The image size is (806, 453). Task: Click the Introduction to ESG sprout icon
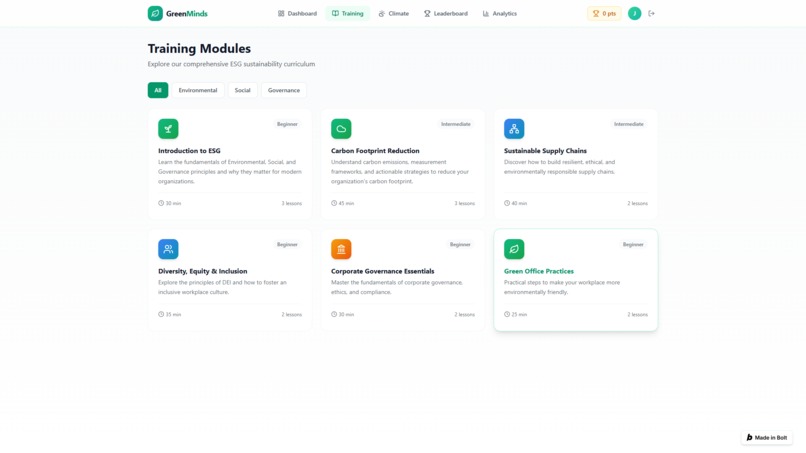point(168,129)
